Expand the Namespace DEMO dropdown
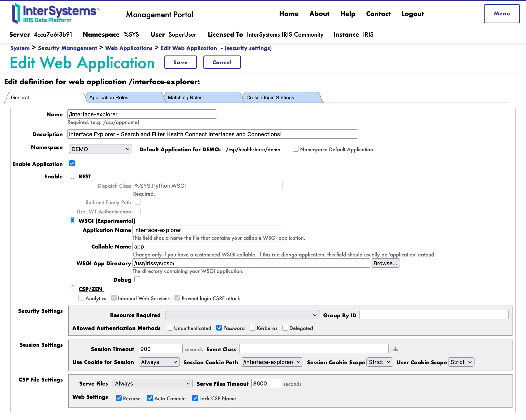 coord(100,149)
